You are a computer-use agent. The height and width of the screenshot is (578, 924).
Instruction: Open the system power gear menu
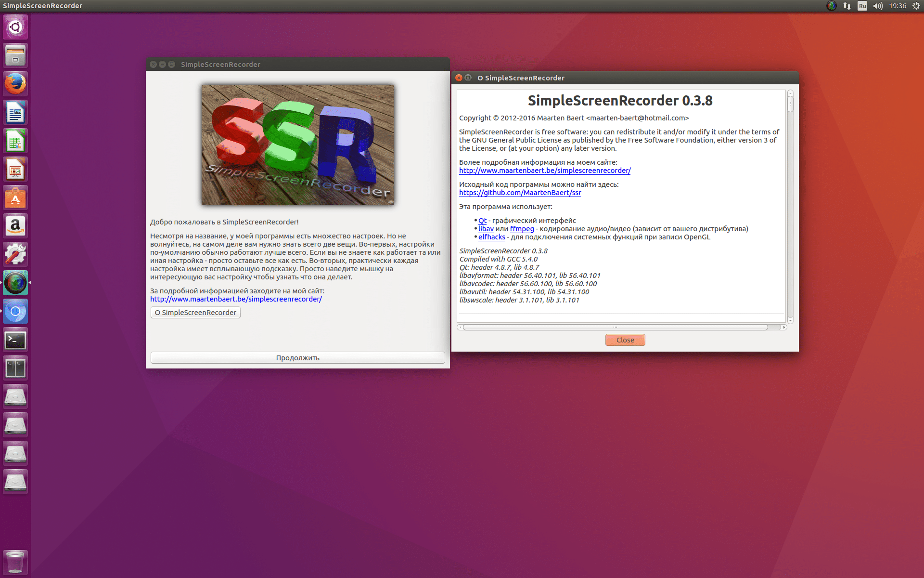pos(916,6)
